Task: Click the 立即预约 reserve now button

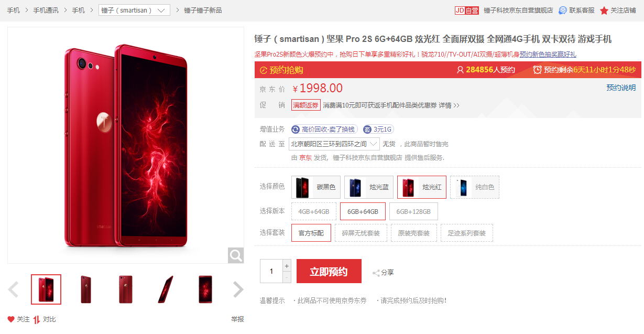Action: [x=329, y=272]
